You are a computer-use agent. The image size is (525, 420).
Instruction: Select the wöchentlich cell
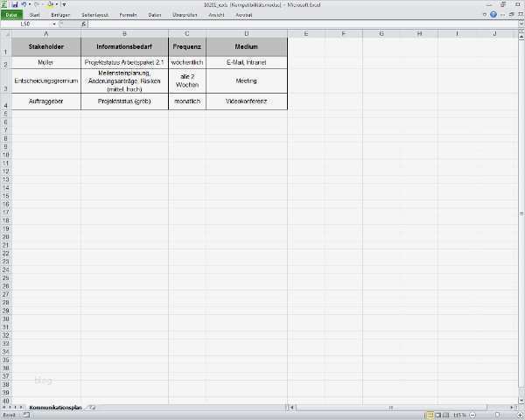(x=187, y=63)
